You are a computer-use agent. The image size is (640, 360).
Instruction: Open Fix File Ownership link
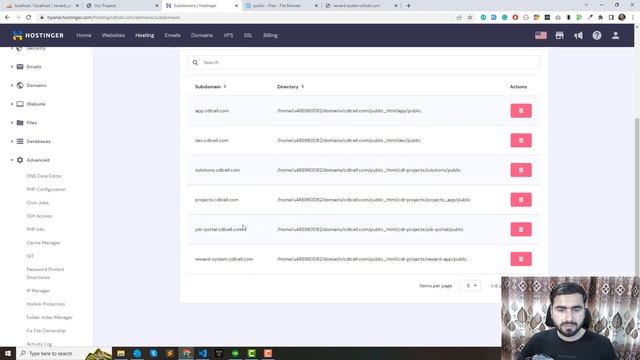(x=46, y=331)
